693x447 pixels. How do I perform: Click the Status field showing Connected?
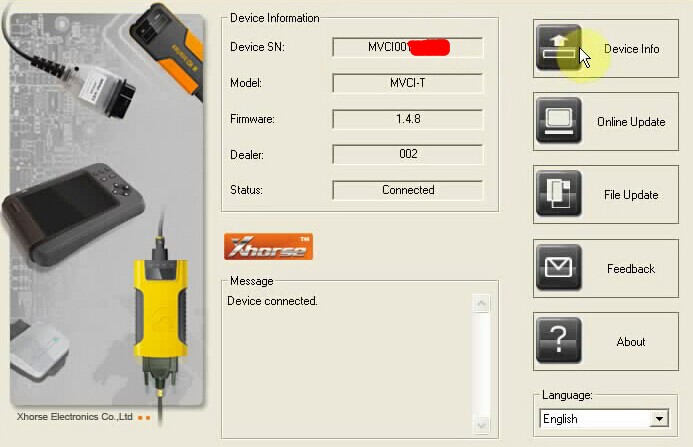tap(407, 190)
